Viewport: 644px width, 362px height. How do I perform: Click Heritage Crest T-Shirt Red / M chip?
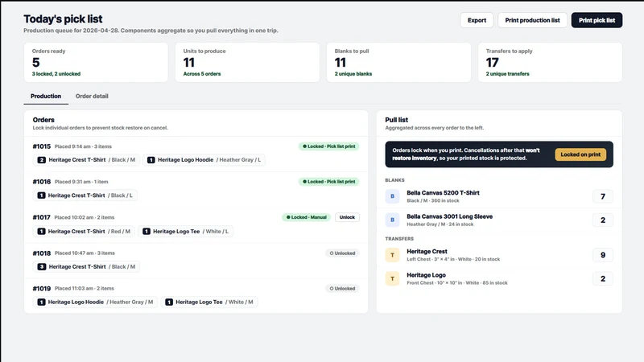pyautogui.click(x=84, y=232)
